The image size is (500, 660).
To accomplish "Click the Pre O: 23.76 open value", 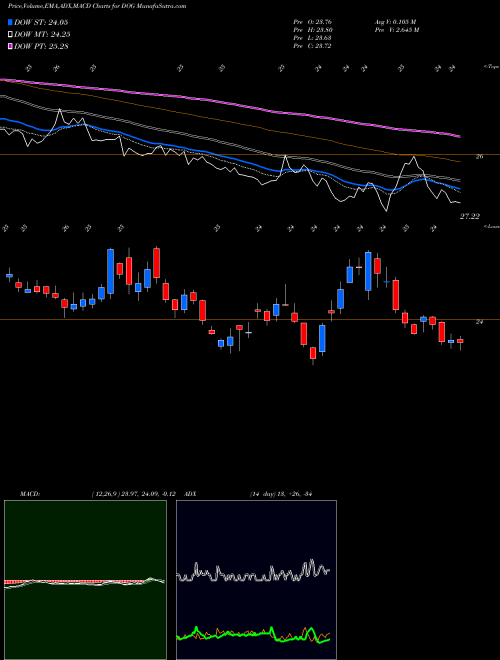I will [x=312, y=22].
